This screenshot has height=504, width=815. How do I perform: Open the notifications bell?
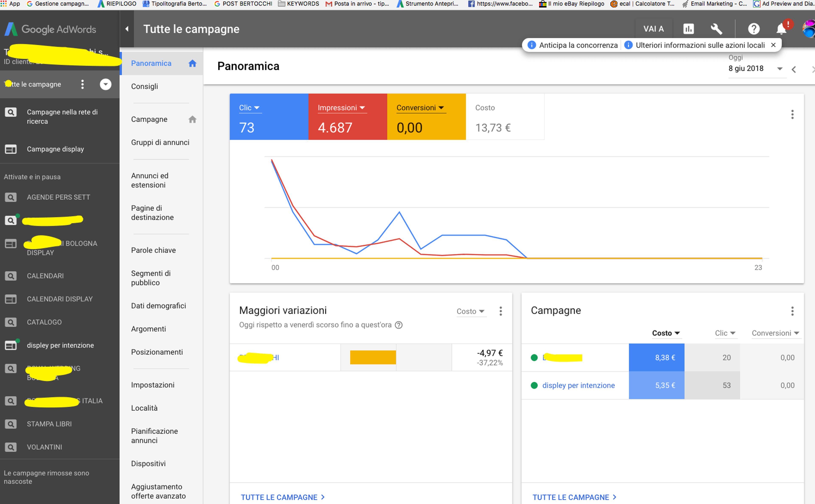coord(781,29)
